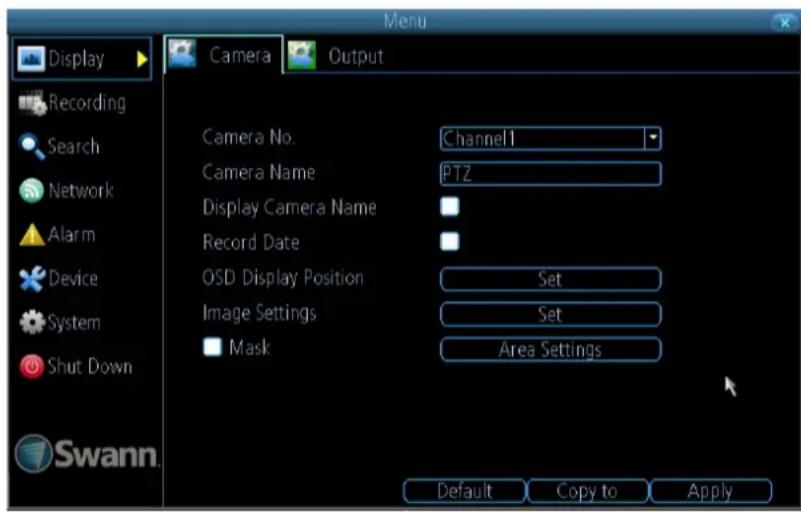This screenshot has width=801, height=512.
Task: Open the Alarm menu section
Action: [57, 235]
